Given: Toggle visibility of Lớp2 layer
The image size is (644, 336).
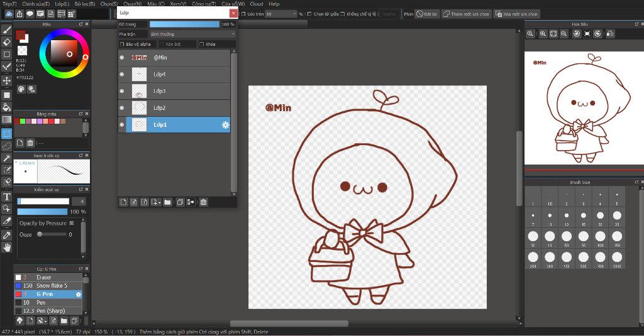Looking at the screenshot, I should [122, 108].
